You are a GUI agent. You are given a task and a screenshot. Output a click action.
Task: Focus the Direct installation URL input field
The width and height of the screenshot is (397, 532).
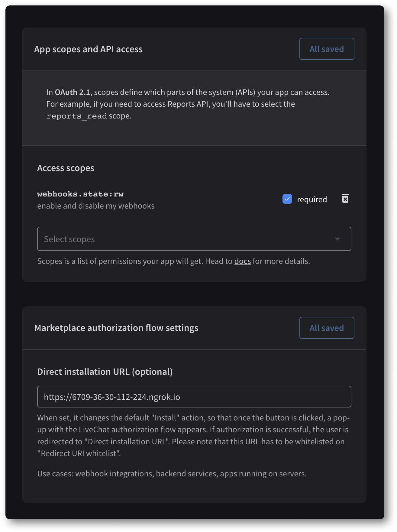point(194,397)
